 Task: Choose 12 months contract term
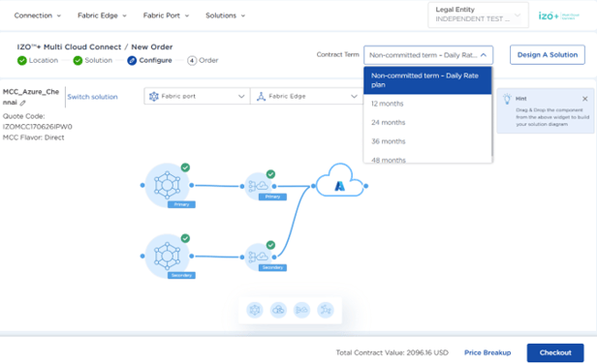pos(427,104)
